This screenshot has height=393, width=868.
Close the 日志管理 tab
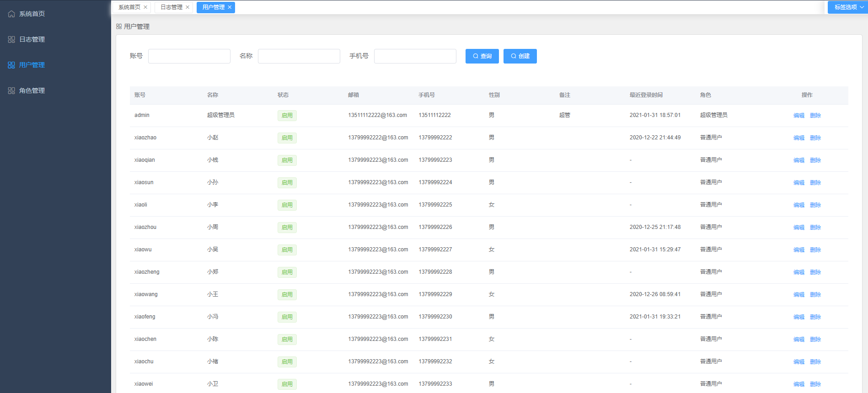pyautogui.click(x=188, y=7)
